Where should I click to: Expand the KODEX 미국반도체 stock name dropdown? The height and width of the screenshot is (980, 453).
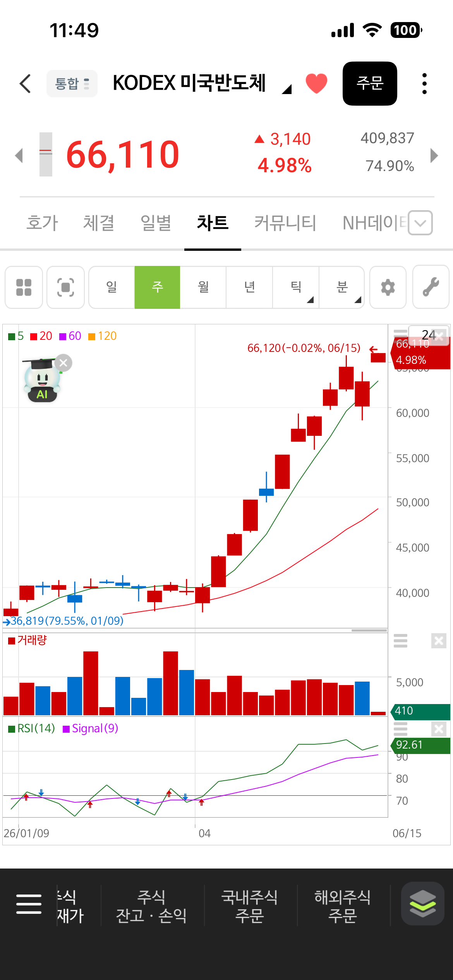pos(287,90)
